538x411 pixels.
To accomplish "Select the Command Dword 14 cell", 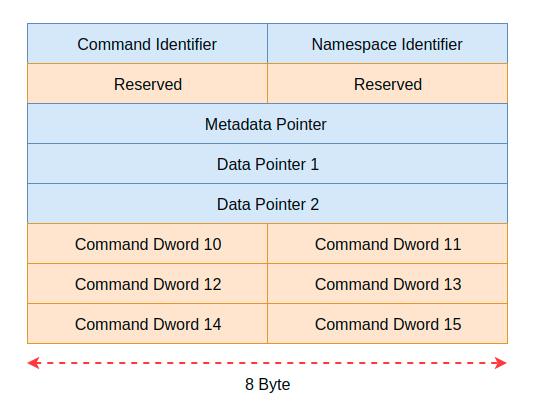I will coord(148,324).
